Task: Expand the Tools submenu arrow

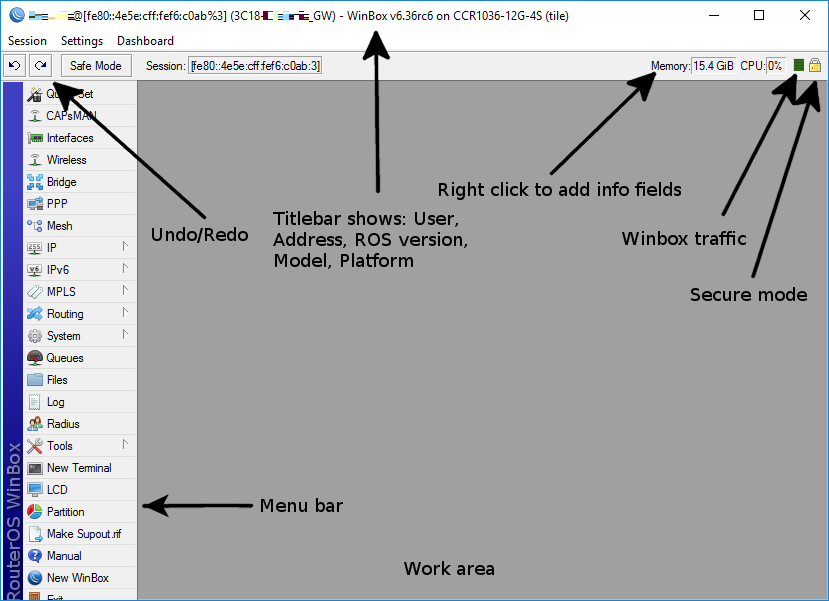Action: pos(125,444)
